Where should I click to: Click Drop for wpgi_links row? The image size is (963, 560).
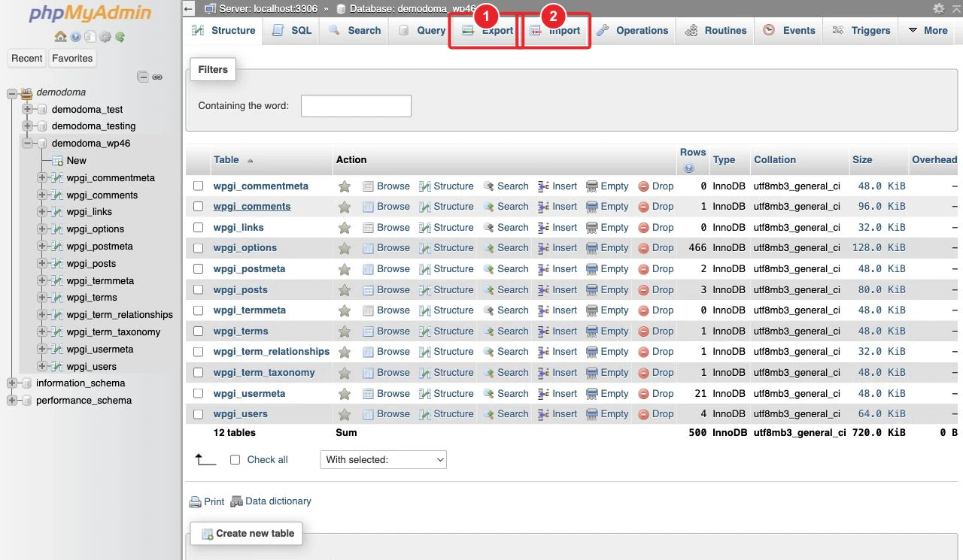click(x=656, y=228)
